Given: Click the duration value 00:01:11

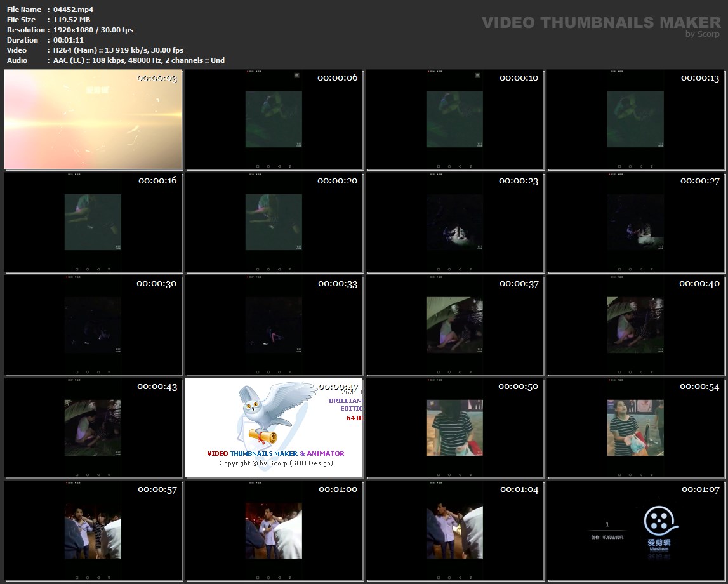Looking at the screenshot, I should (69, 40).
